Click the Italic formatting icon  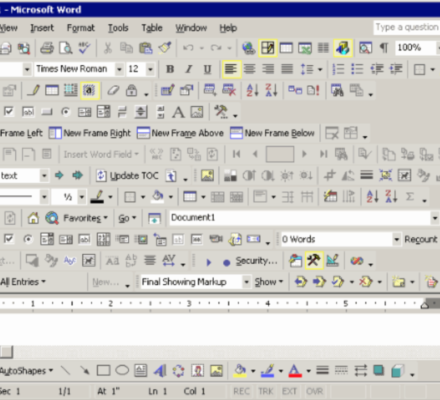coord(189,69)
